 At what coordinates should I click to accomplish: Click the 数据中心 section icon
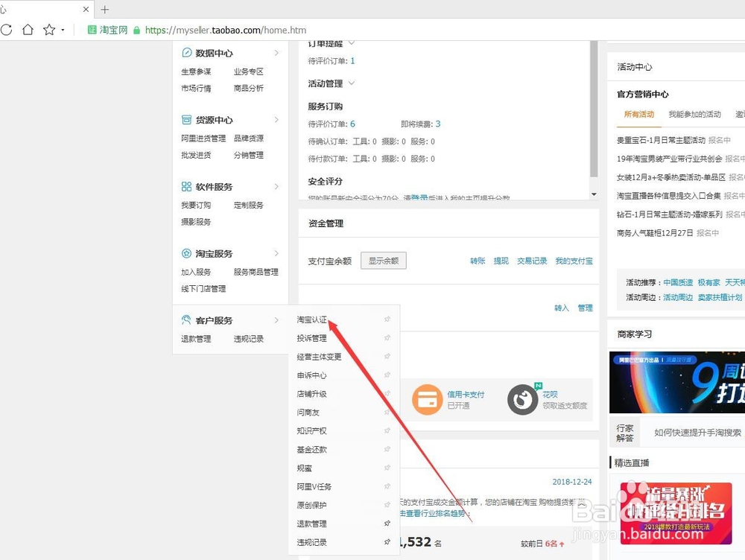click(x=187, y=53)
